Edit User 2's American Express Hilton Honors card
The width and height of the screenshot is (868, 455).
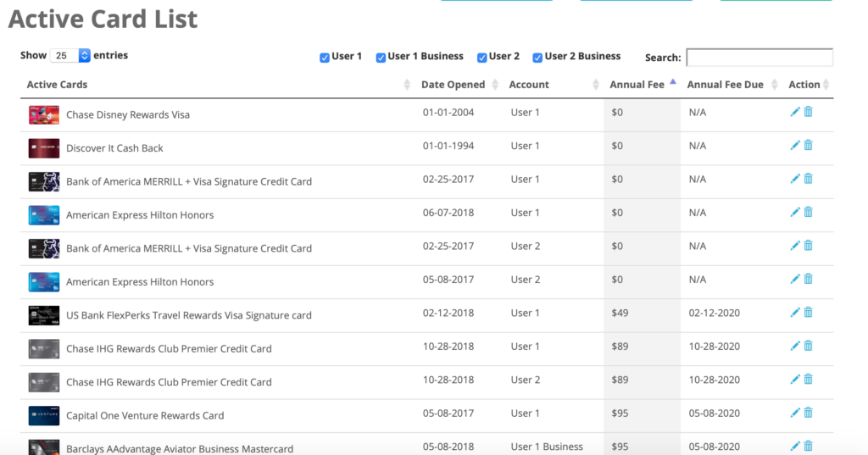click(x=795, y=280)
